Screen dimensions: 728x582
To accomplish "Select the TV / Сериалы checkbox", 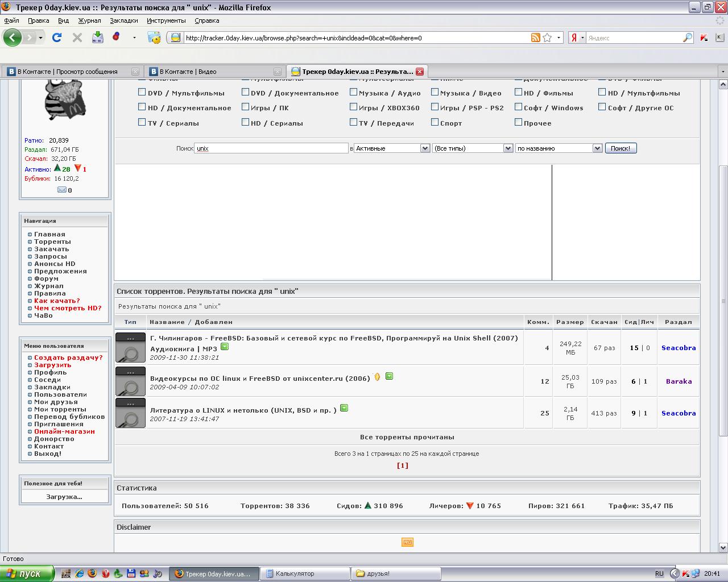I will [x=142, y=122].
